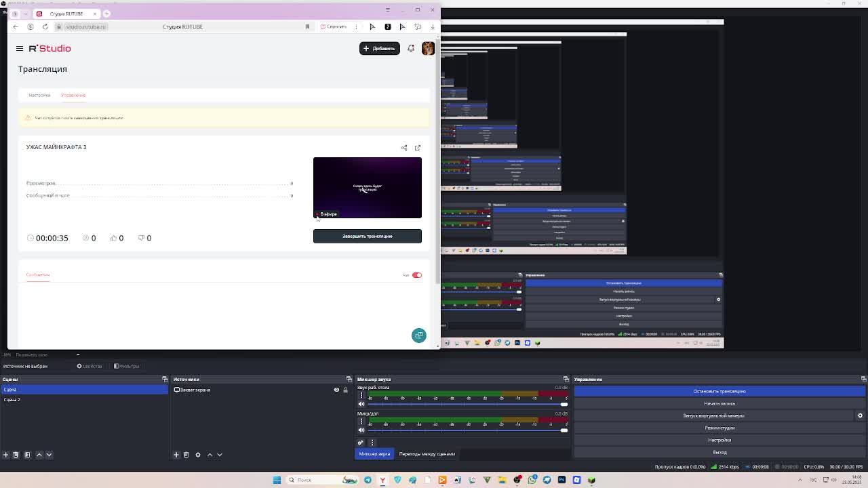
Task: Open Микр/доп three-dot options
Action: coord(361,421)
